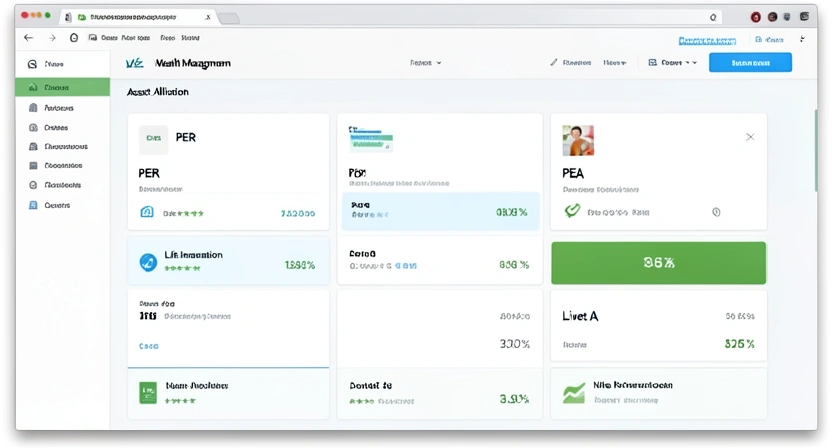Click the blue shield icon in the PER card

[x=147, y=212]
